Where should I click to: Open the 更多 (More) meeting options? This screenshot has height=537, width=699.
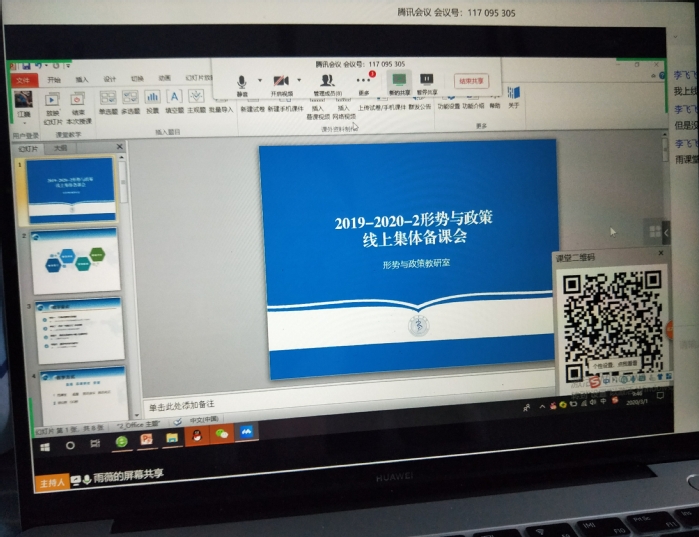pos(364,81)
